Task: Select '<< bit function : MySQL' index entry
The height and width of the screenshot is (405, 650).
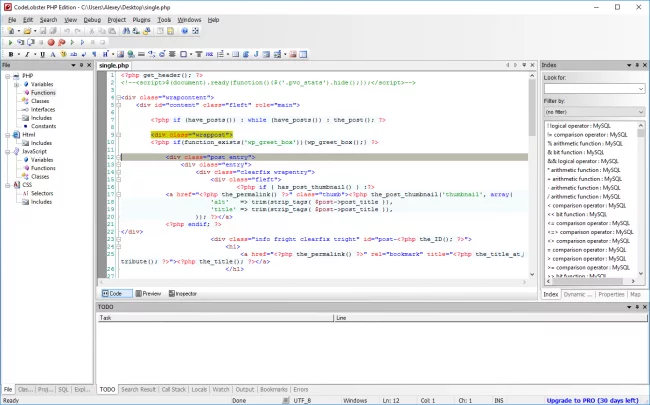Action: coord(577,214)
